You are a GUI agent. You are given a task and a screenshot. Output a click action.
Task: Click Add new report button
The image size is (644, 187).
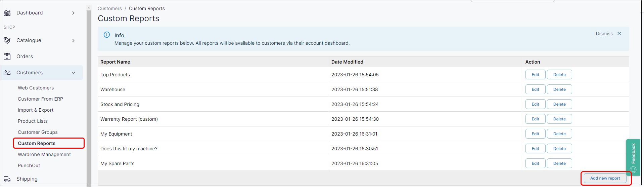(x=605, y=178)
